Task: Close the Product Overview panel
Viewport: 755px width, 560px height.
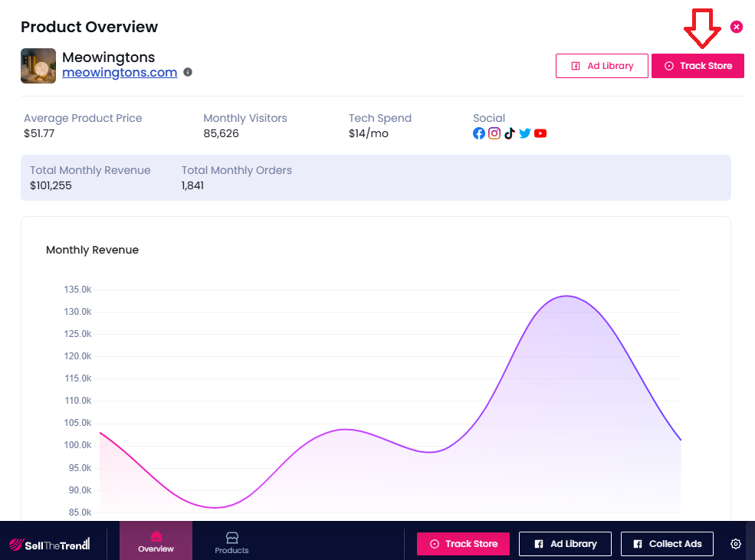Action: click(737, 27)
